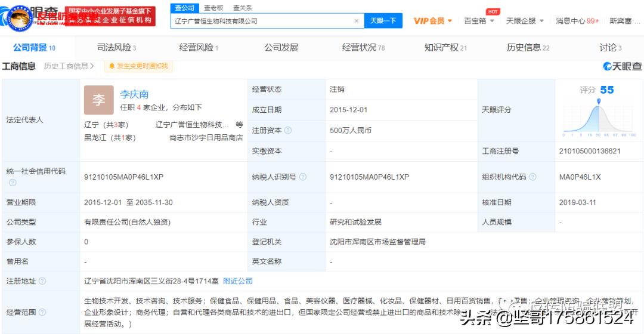This screenshot has height=336, width=644.
Task: Click 有限责任公司(自然人独资) company type
Action: (x=128, y=222)
